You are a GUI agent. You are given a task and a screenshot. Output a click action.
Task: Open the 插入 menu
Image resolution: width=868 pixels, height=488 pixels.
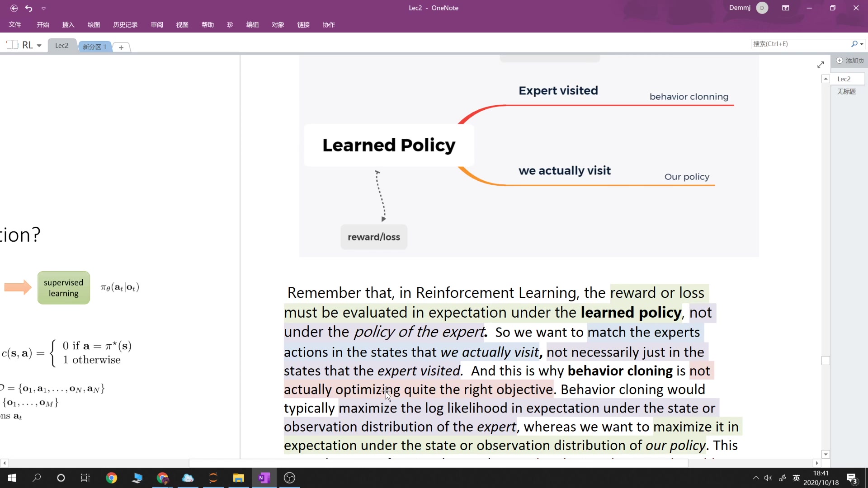pos(68,24)
